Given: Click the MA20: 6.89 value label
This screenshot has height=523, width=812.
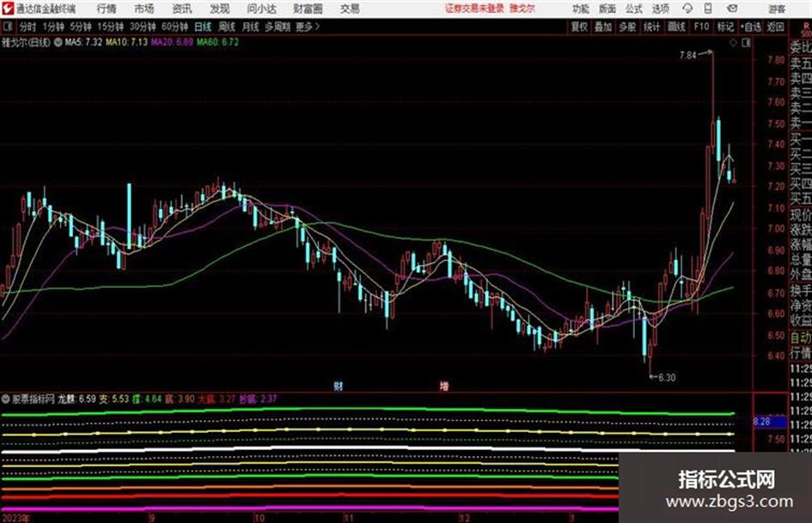Looking at the screenshot, I should pos(172,42).
